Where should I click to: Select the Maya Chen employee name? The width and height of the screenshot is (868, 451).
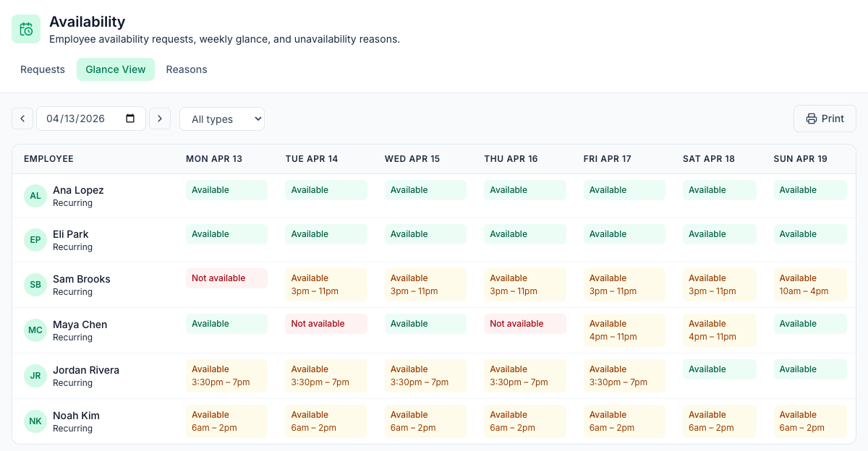[80, 325]
